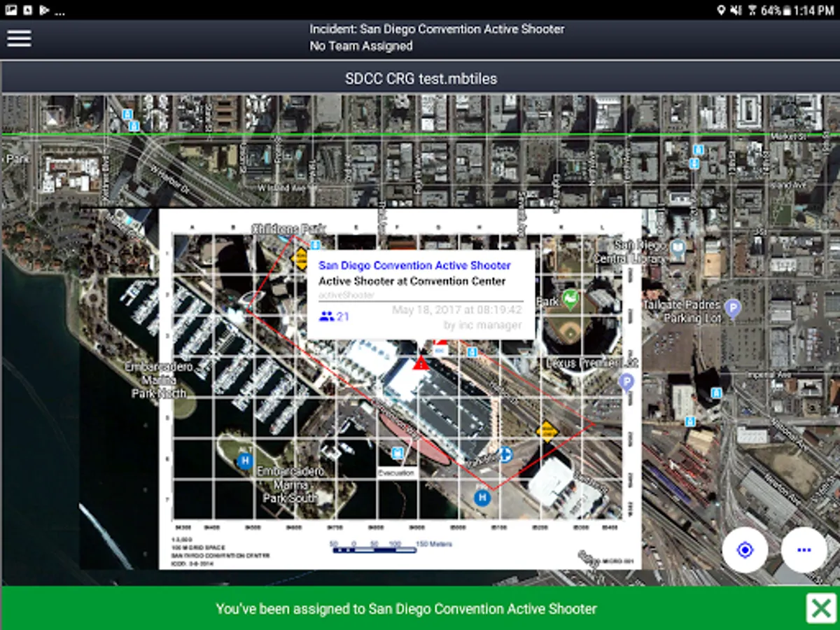Open the San Diego Convention Active Shooter link
840x630 pixels.
coord(414,266)
